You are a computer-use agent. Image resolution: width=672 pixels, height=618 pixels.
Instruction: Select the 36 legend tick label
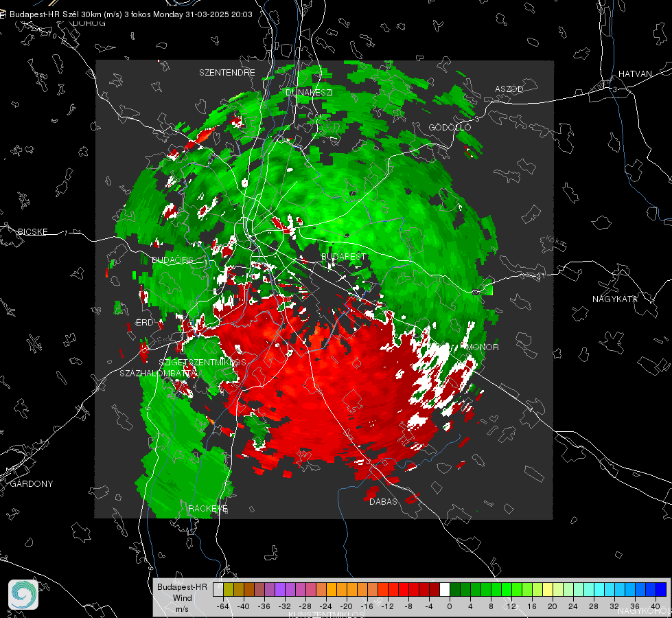click(x=635, y=606)
